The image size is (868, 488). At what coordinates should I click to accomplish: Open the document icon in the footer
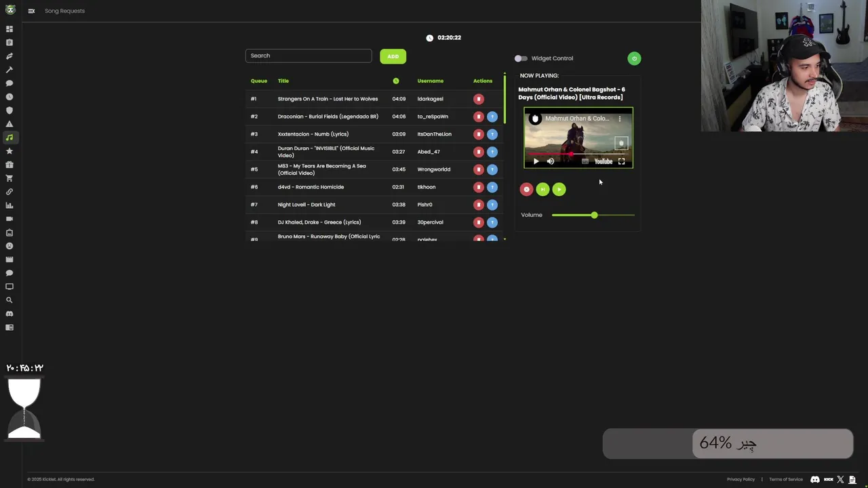tap(852, 479)
